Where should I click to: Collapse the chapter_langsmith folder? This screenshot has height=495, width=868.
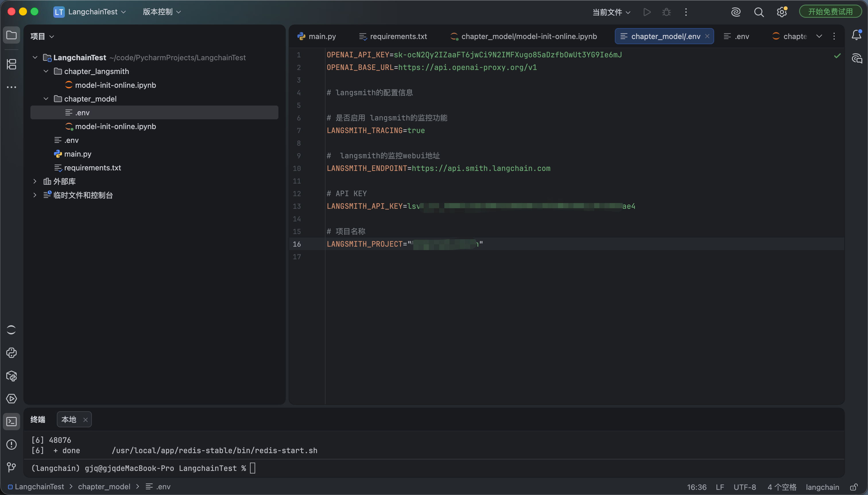pos(46,71)
